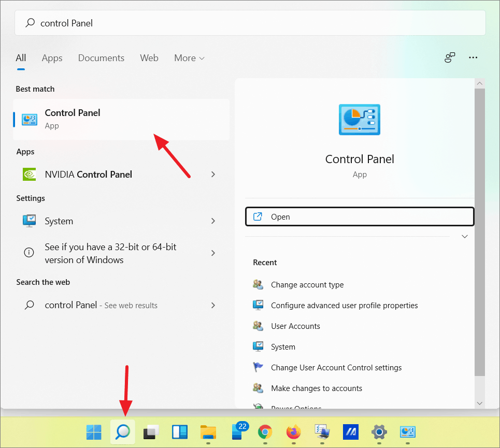
Task: Open the Store app with 22 badge
Action: (238, 431)
